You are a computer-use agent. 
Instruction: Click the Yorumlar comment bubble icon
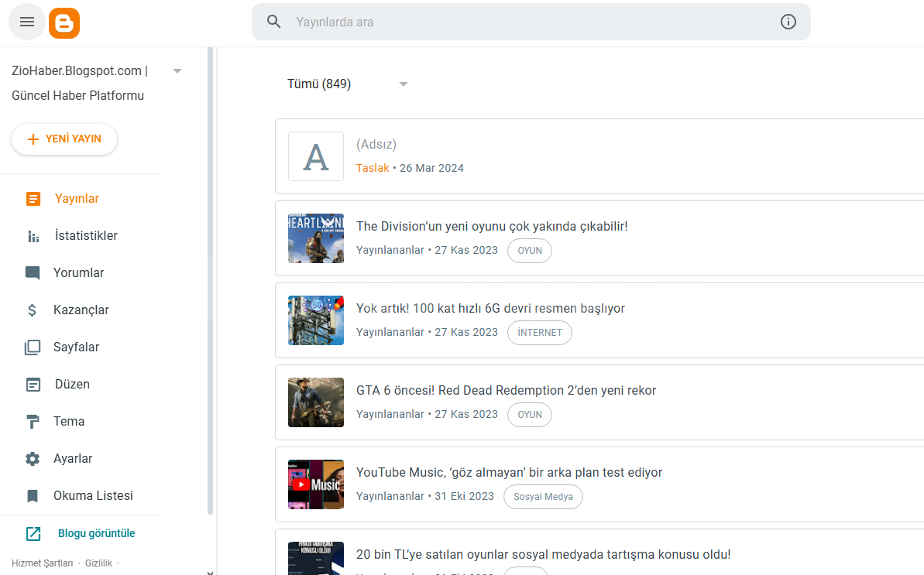[33, 273]
